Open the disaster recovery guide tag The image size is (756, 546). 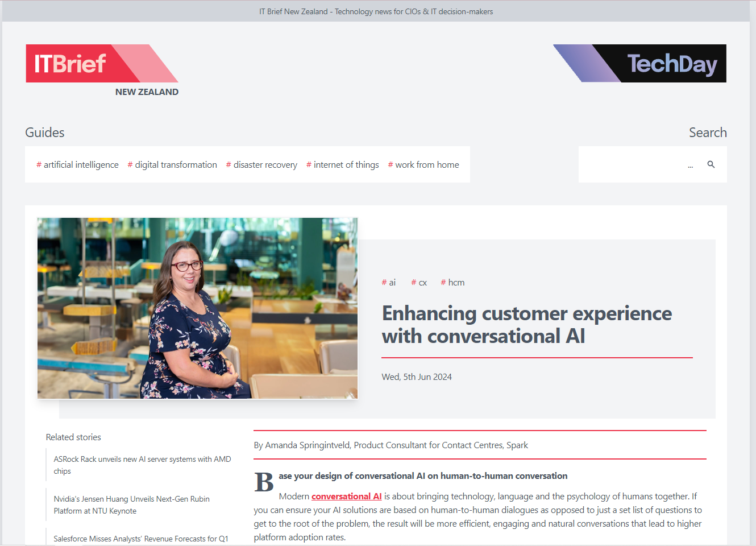coord(261,165)
